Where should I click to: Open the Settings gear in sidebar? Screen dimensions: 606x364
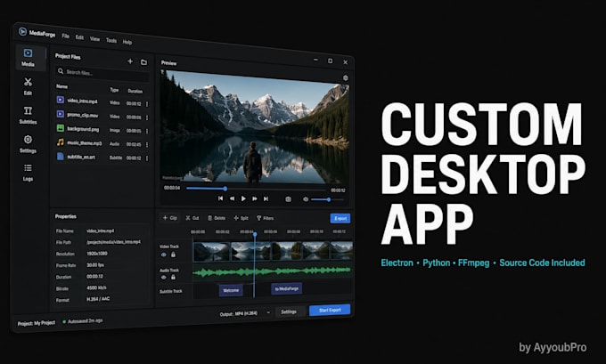click(x=28, y=143)
